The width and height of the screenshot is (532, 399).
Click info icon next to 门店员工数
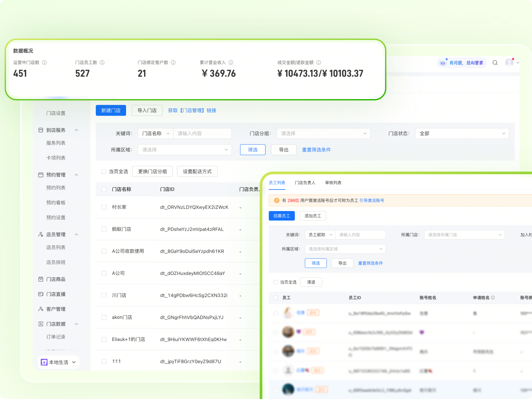tap(102, 63)
